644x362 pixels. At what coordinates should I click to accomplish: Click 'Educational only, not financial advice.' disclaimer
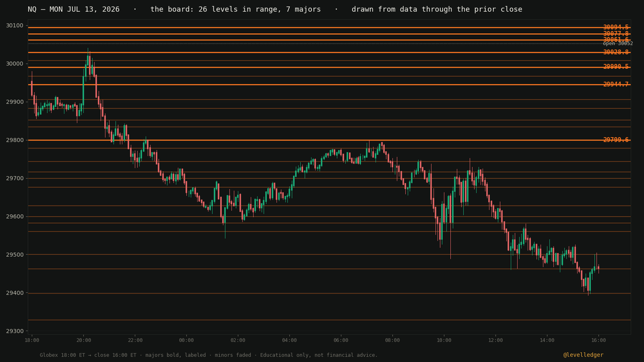pyautogui.click(x=318, y=355)
